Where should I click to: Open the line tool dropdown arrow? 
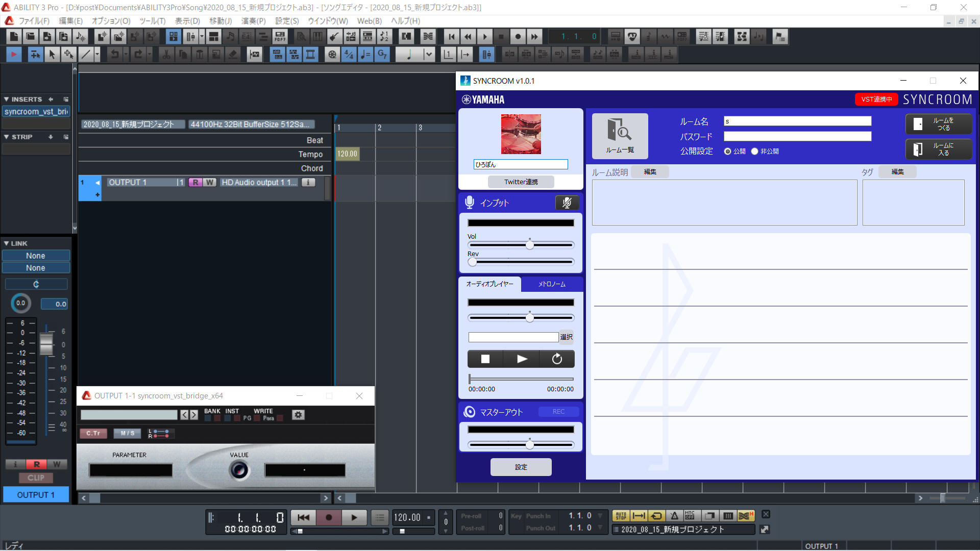[97, 55]
